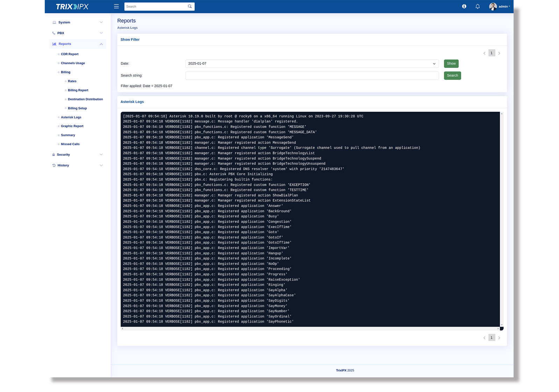Click the horizontal log scrollbar
Image resolution: width=559 pixels, height=392 pixels.
tap(310, 329)
